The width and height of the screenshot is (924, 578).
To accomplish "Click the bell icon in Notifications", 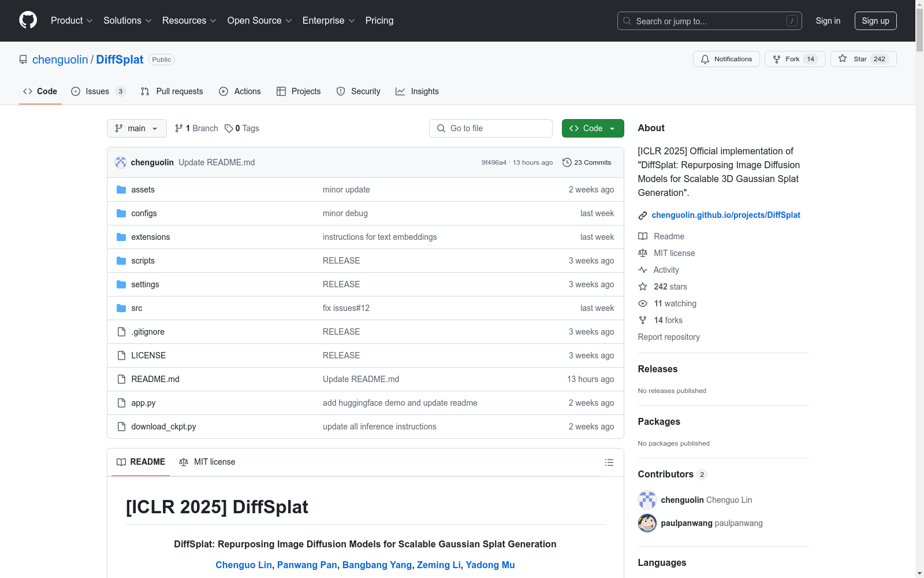I will coord(705,59).
